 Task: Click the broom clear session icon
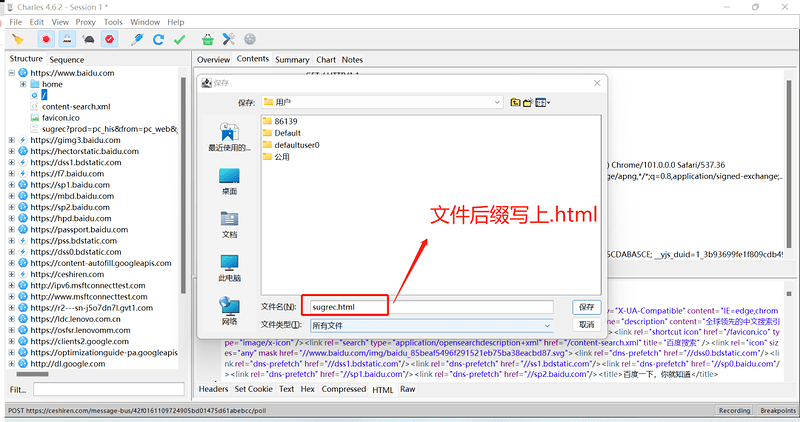click(x=18, y=39)
